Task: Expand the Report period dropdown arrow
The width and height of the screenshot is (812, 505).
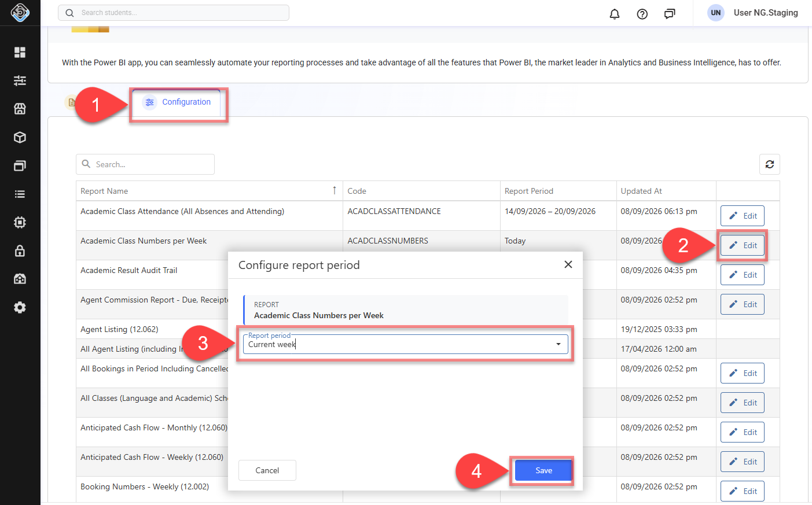Action: (x=559, y=344)
